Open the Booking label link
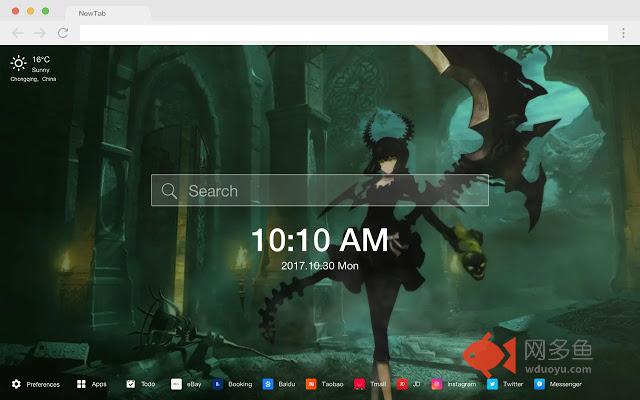The width and height of the screenshot is (640, 400). click(x=240, y=384)
